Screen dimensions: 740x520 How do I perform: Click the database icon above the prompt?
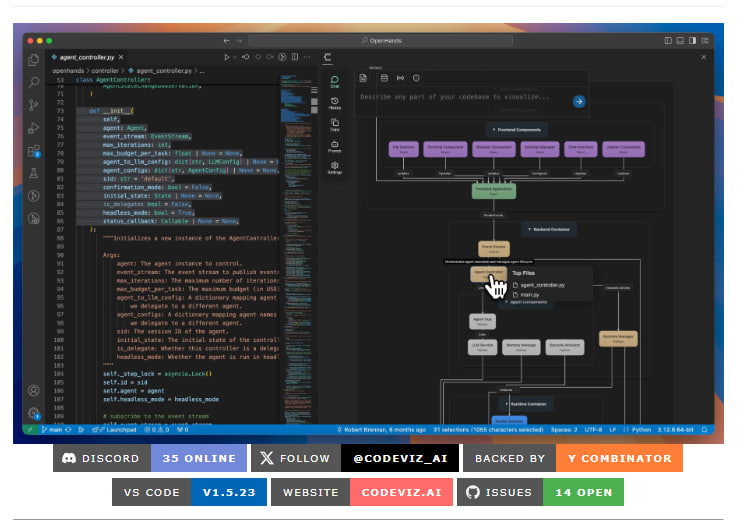(x=384, y=78)
